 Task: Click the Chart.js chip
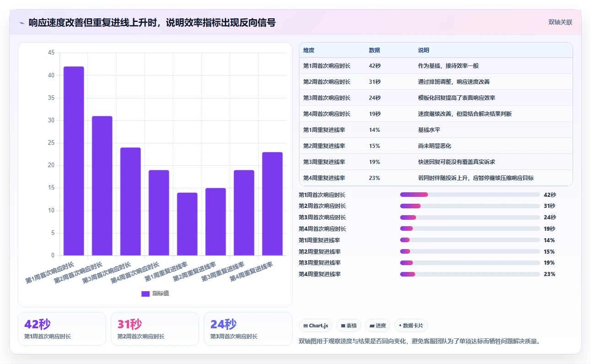click(x=315, y=326)
